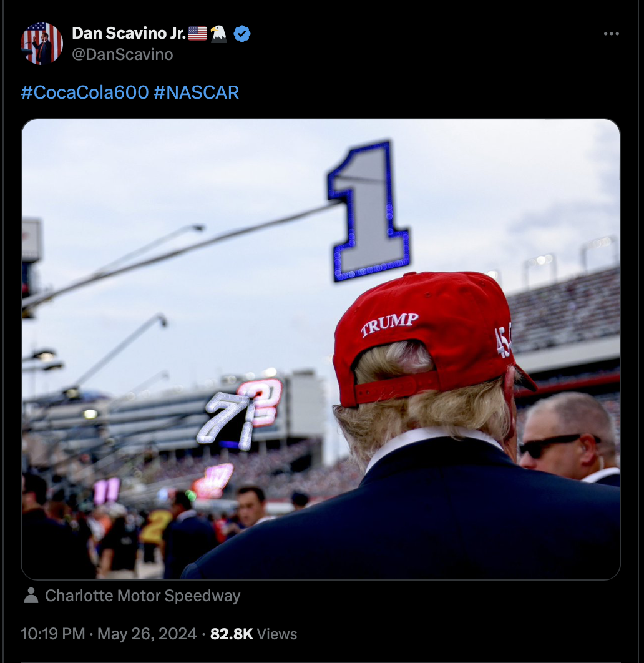Viewport: 644px width, 663px height.
Task: Open the #NASCAR hashtag
Action: [x=197, y=92]
